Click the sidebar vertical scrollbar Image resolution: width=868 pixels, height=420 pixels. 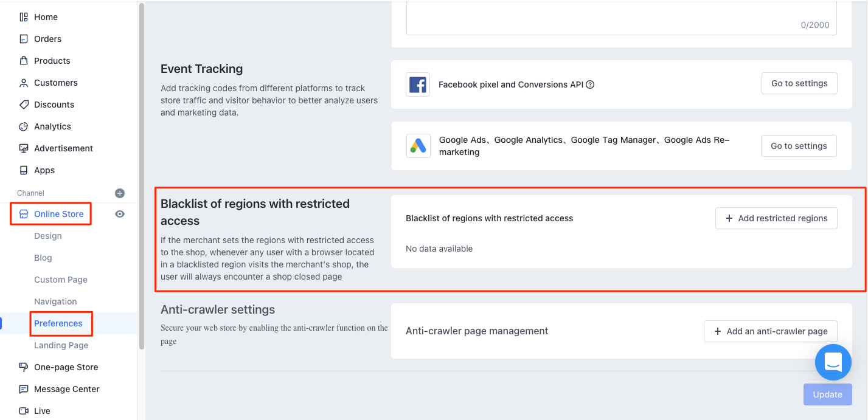142,176
